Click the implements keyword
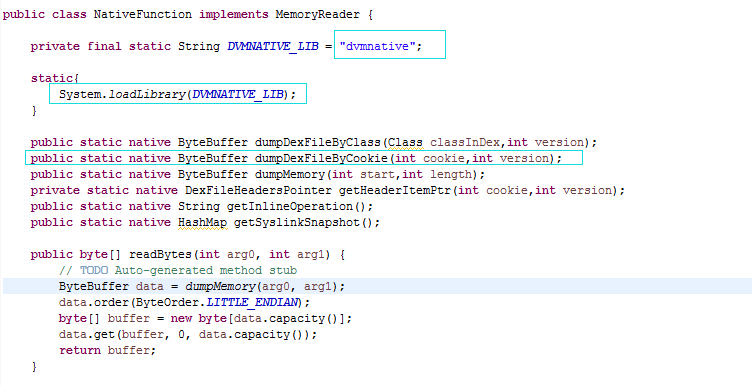 (x=234, y=14)
